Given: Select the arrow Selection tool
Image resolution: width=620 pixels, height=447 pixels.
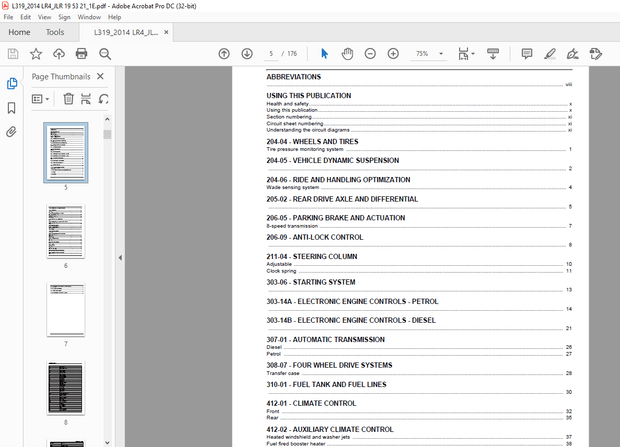Looking at the screenshot, I should [324, 54].
